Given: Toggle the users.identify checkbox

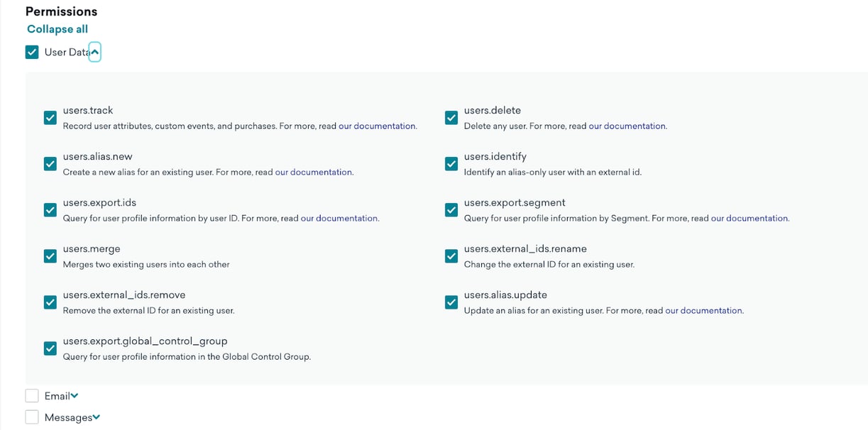Looking at the screenshot, I should pyautogui.click(x=451, y=164).
